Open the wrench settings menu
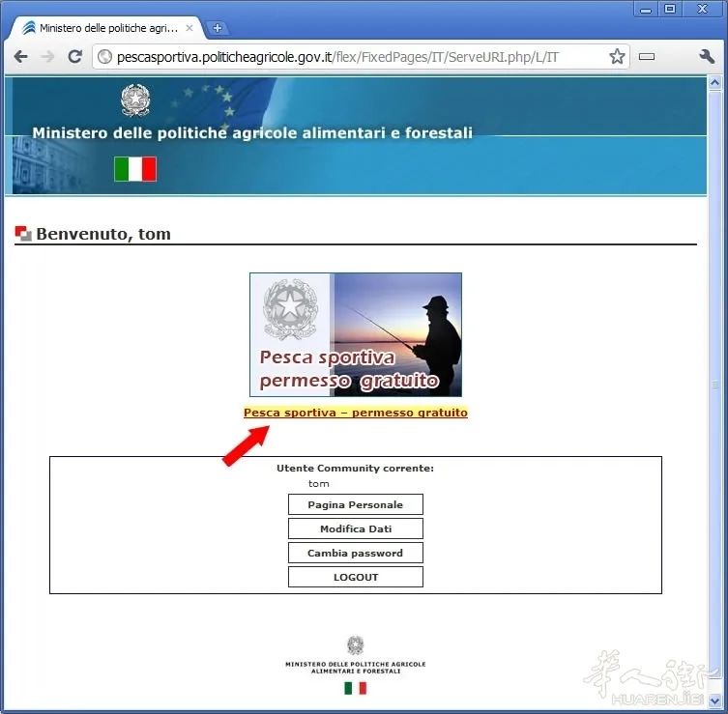The height and width of the screenshot is (714, 728). pos(707,57)
